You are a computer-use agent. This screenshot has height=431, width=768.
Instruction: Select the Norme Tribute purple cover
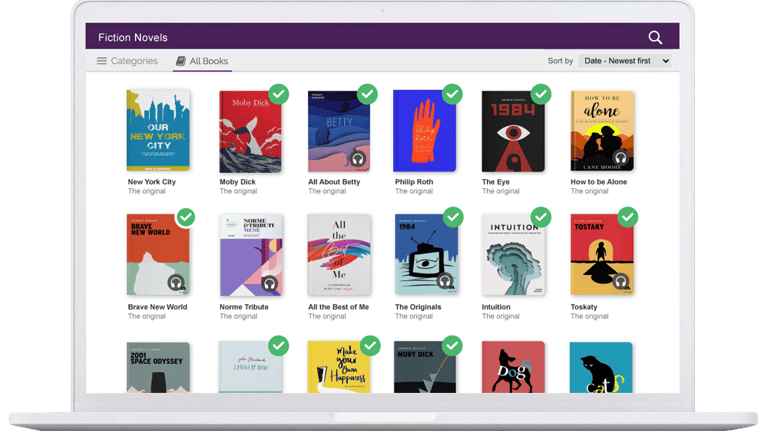tap(251, 255)
